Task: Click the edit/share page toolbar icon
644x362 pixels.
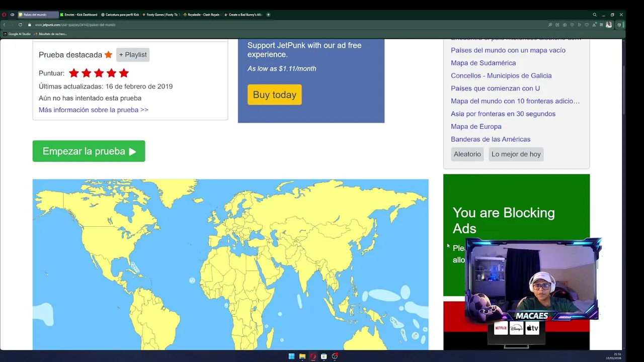Action: 557,25
